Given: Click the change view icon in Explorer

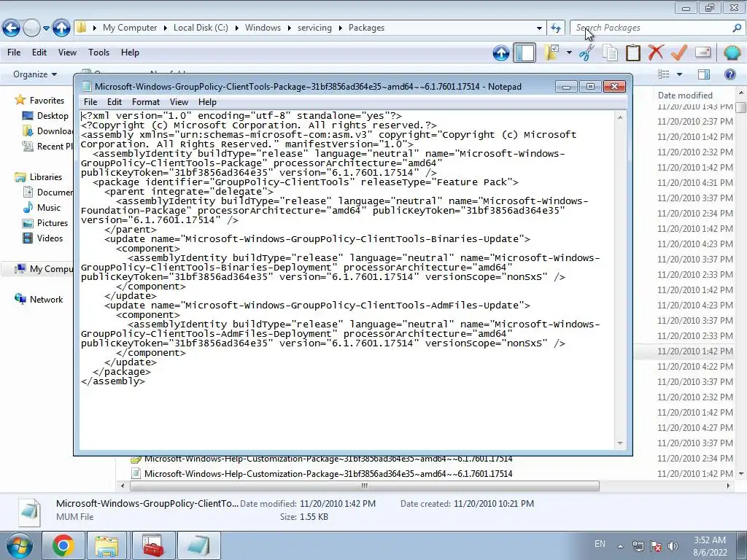Looking at the screenshot, I should (x=664, y=74).
